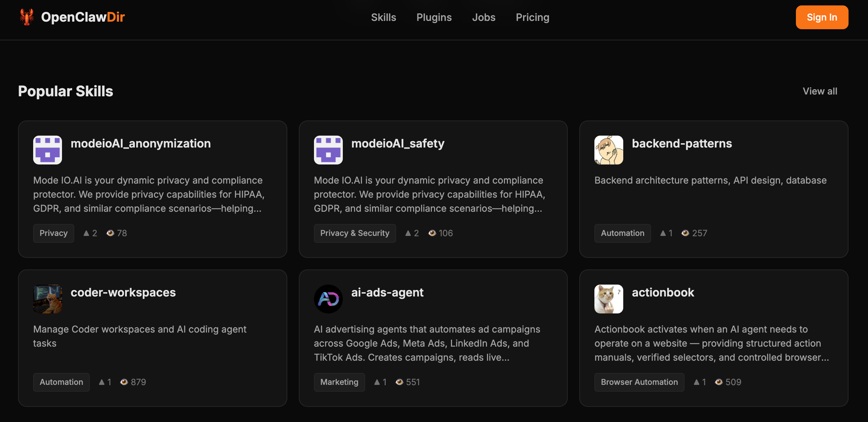Click the ai-ads-agent AD logo icon
The image size is (868, 422).
click(x=328, y=299)
